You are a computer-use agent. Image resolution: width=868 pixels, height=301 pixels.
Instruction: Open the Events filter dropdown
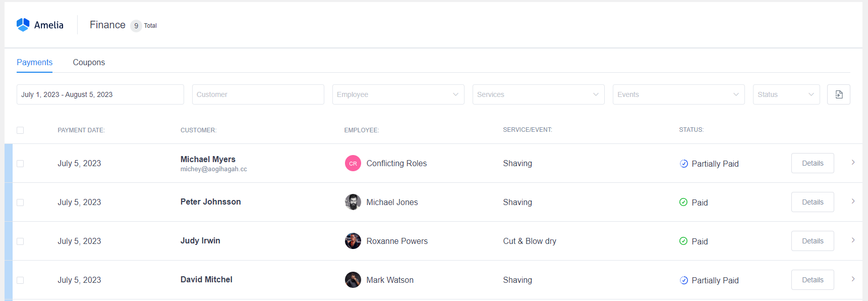[x=678, y=94]
